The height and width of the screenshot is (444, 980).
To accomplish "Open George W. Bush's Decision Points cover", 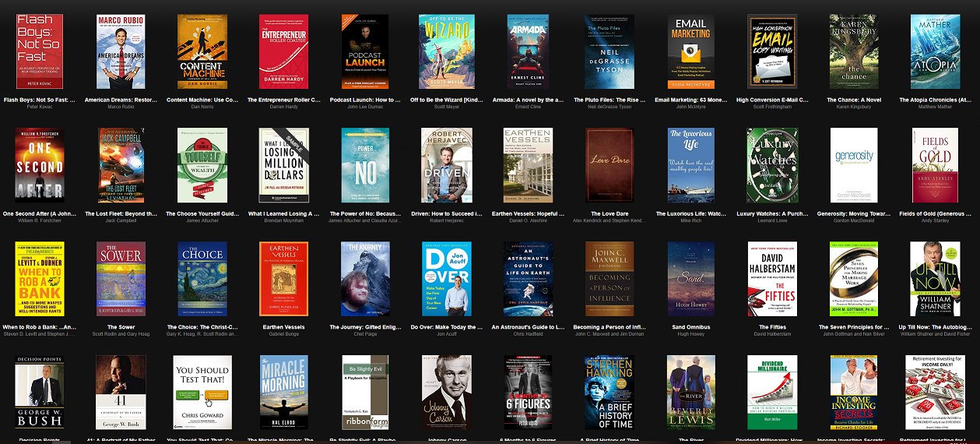I will click(x=40, y=393).
